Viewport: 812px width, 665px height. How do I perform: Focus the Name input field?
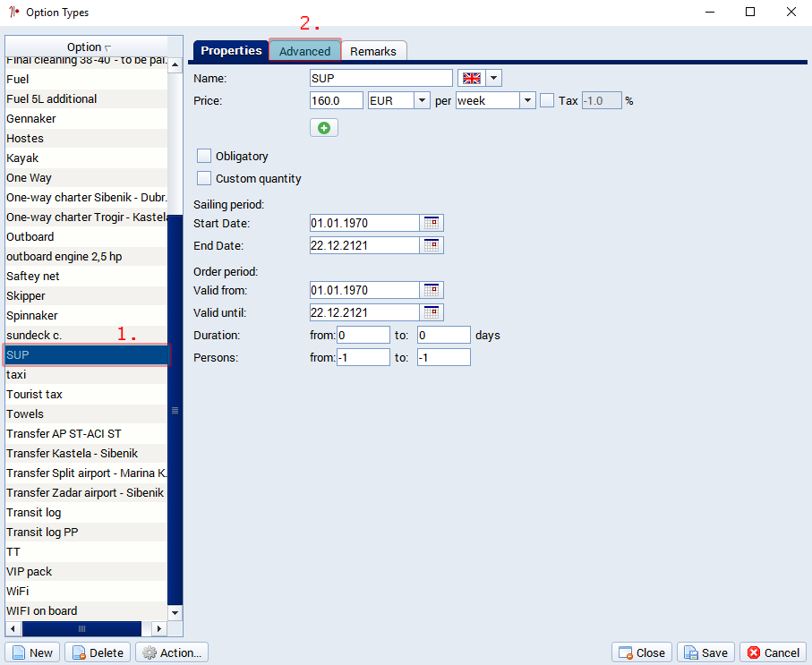pyautogui.click(x=381, y=78)
